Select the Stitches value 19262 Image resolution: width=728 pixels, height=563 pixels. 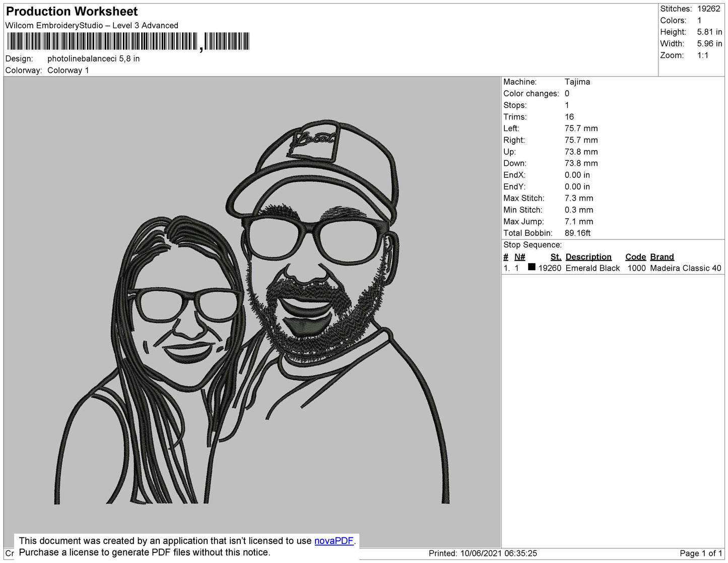(x=709, y=9)
